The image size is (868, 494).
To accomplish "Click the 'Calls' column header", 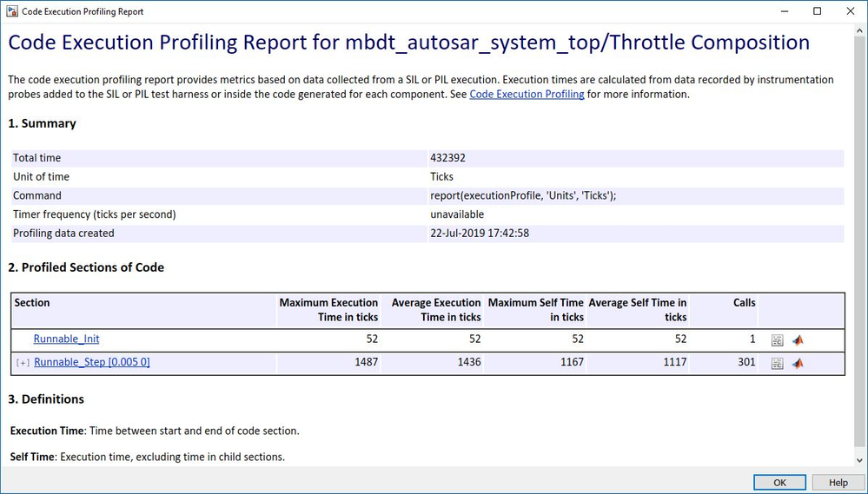I will click(744, 303).
